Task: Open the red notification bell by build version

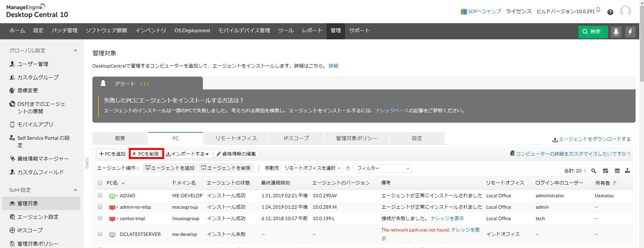Action: click(598, 10)
